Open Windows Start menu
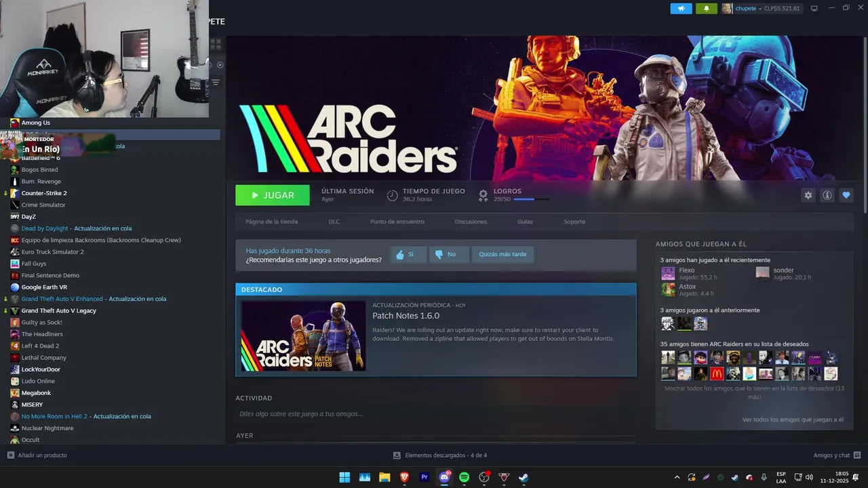 click(344, 477)
